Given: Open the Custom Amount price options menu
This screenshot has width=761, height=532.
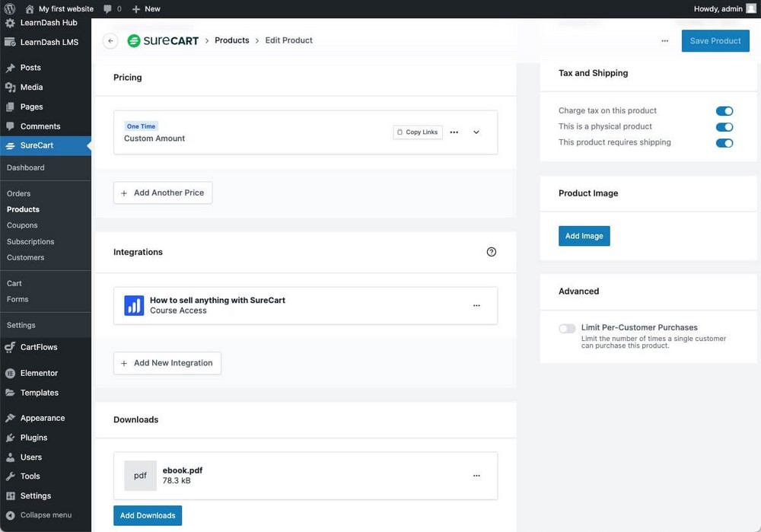Looking at the screenshot, I should [454, 132].
